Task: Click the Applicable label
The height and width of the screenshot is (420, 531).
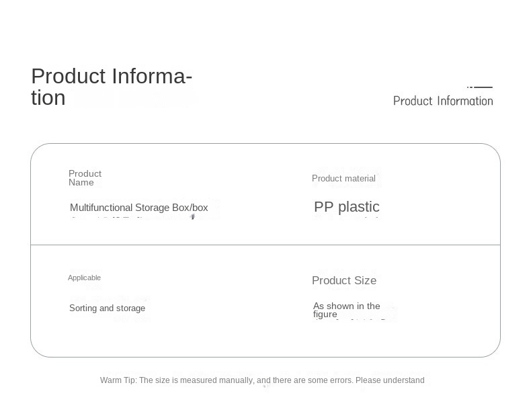Action: (x=84, y=278)
